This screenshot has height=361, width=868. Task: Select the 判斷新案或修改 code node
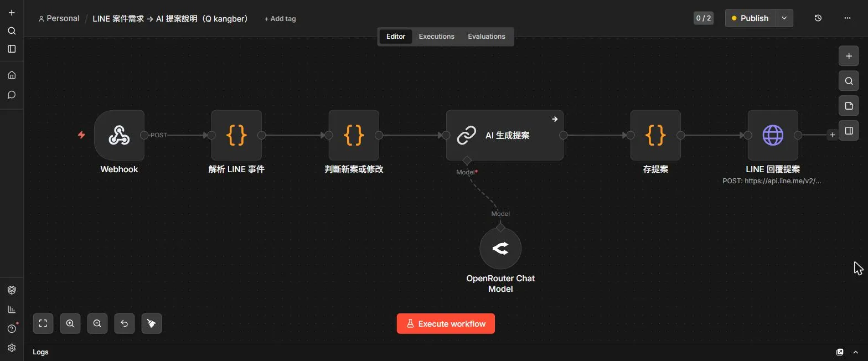tap(354, 135)
